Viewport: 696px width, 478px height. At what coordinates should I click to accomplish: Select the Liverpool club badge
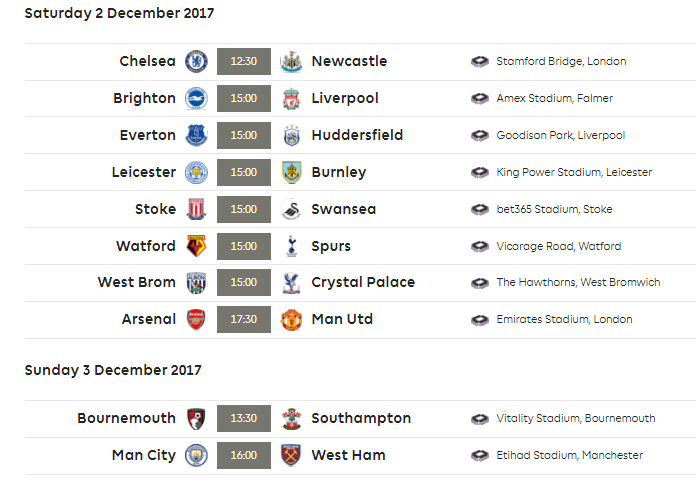pyautogui.click(x=292, y=99)
